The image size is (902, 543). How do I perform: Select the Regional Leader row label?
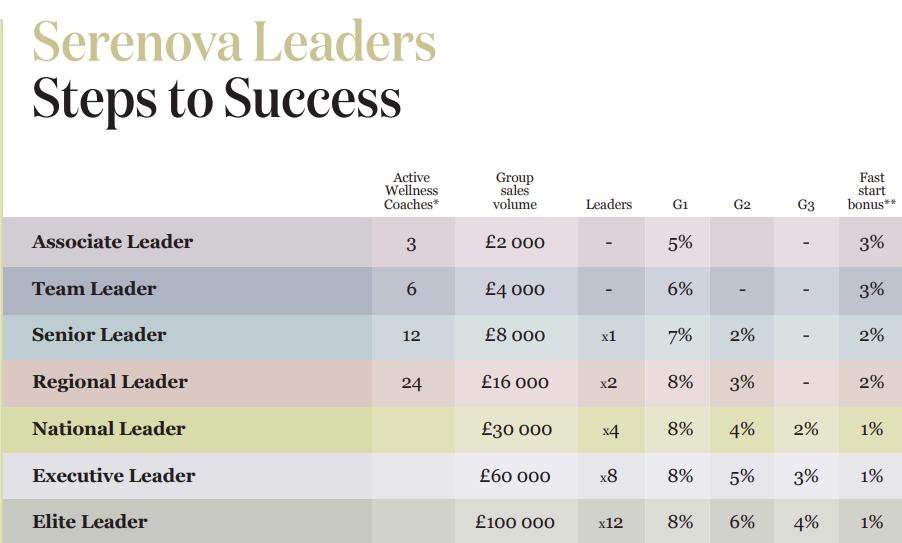(110, 382)
